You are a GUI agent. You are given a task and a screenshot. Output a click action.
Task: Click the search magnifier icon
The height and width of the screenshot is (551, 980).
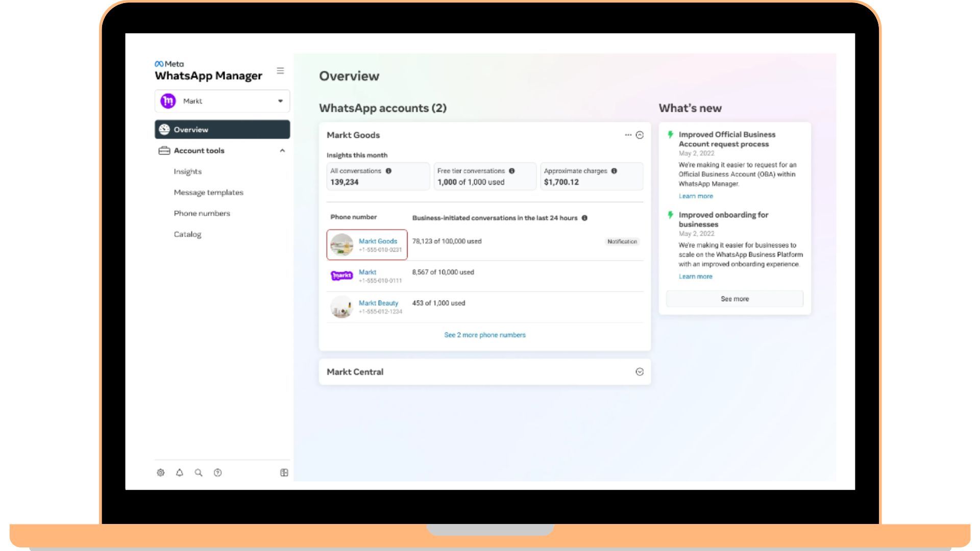199,472
